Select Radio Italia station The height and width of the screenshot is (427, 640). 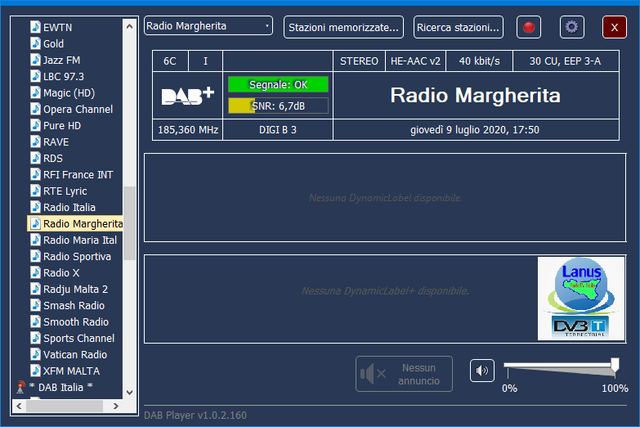pos(69,207)
